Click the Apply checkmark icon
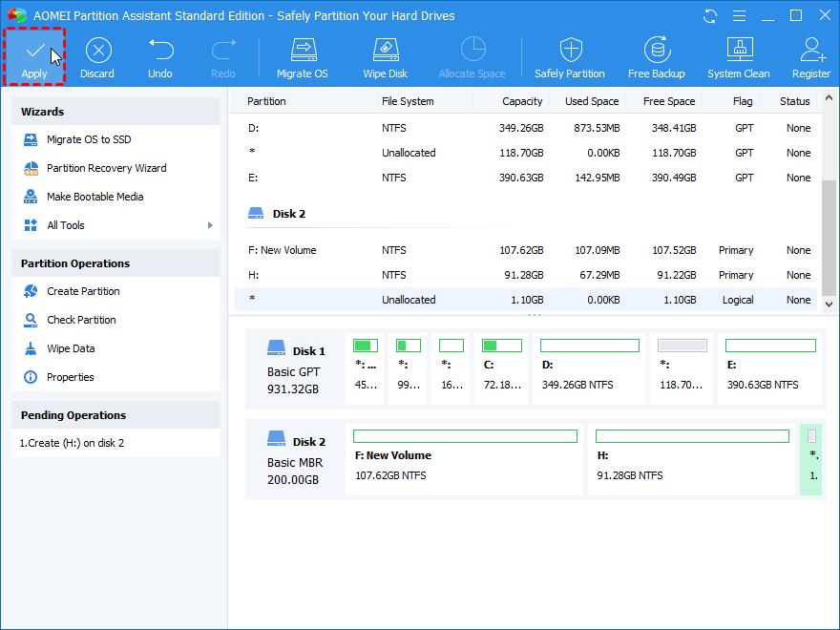840x630 pixels. [x=34, y=50]
